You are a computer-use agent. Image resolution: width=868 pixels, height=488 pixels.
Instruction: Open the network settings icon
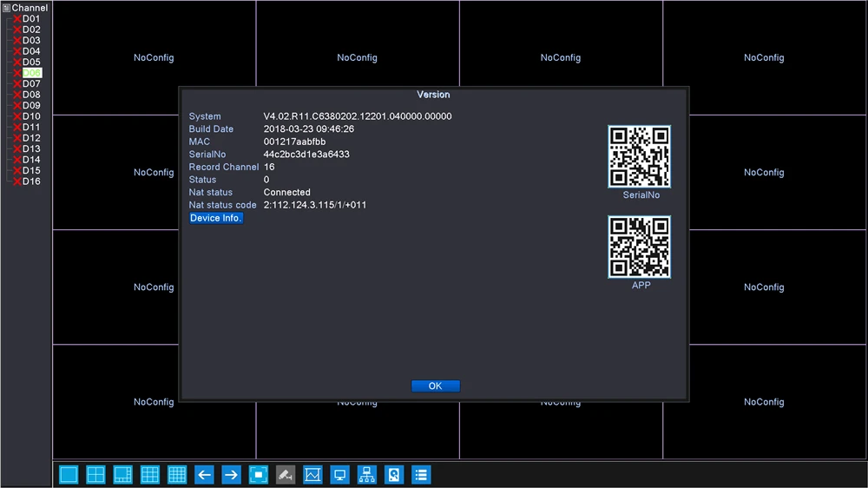pos(367,475)
